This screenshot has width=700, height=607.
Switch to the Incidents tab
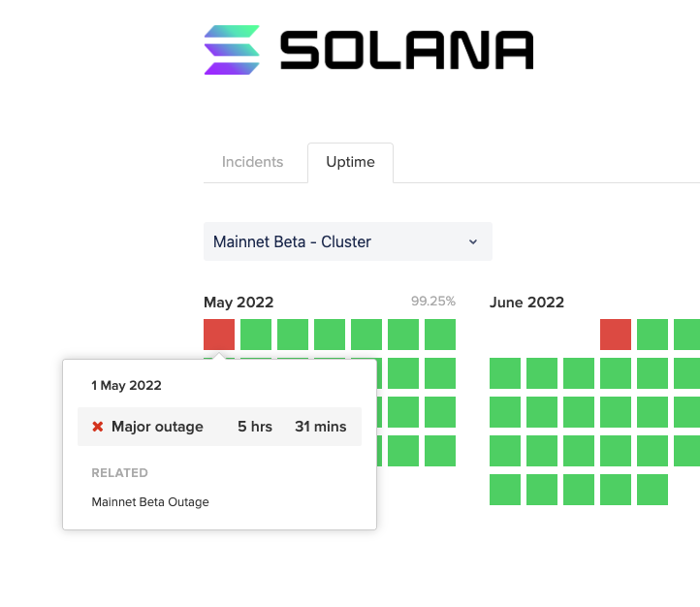tap(252, 162)
